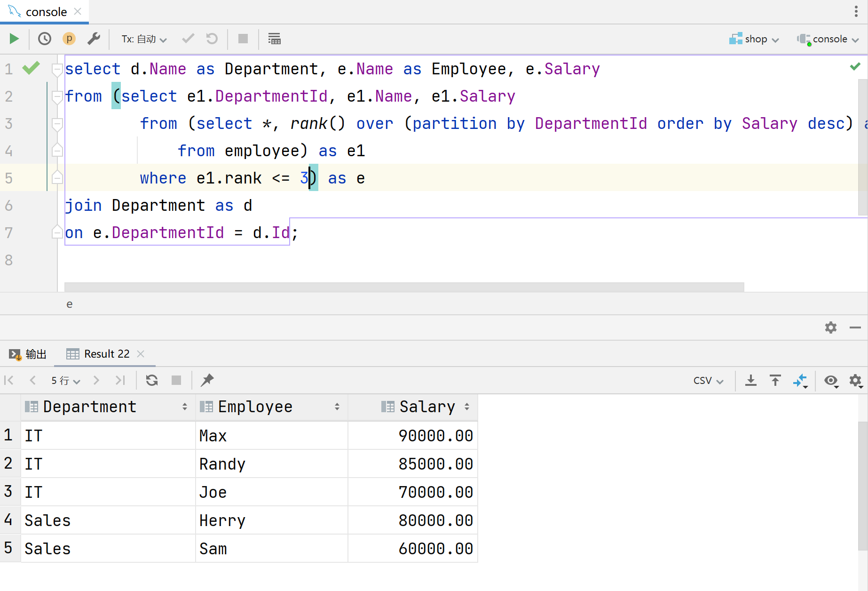
Task: Open the shop schema dropdown
Action: 754,39
